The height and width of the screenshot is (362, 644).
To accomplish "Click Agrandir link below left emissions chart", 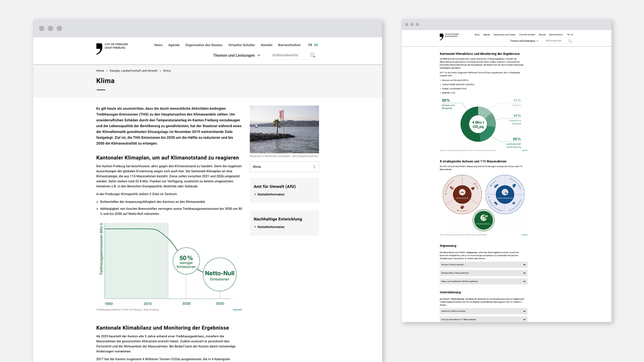I will (237, 310).
